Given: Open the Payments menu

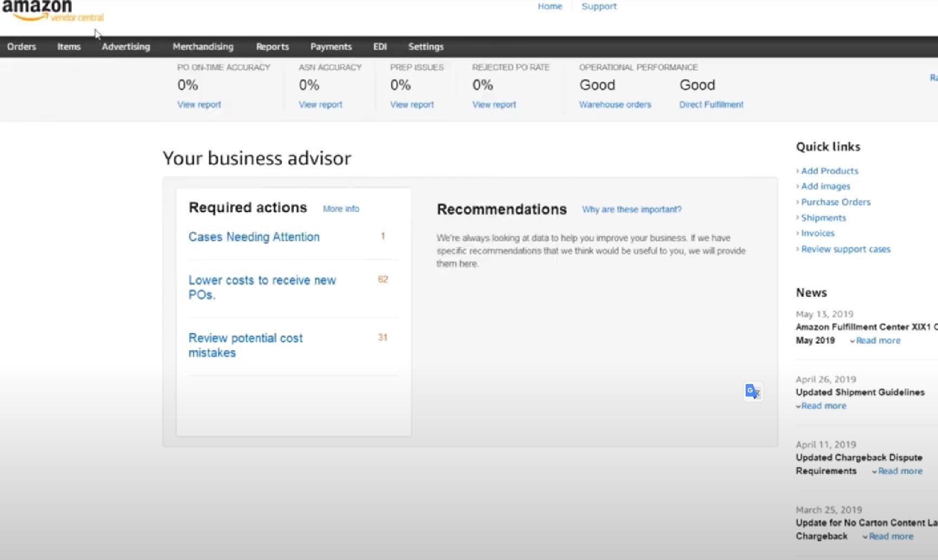Looking at the screenshot, I should 331,47.
